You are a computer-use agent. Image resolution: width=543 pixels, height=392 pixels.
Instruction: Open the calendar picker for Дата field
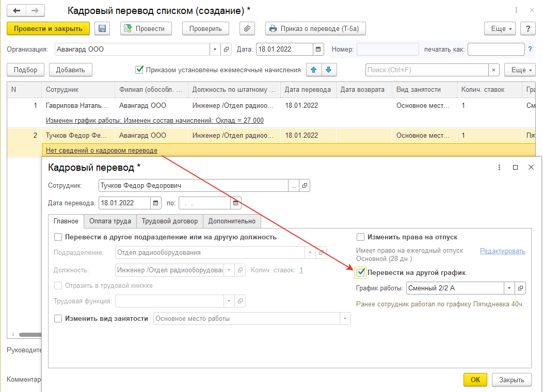pos(318,50)
